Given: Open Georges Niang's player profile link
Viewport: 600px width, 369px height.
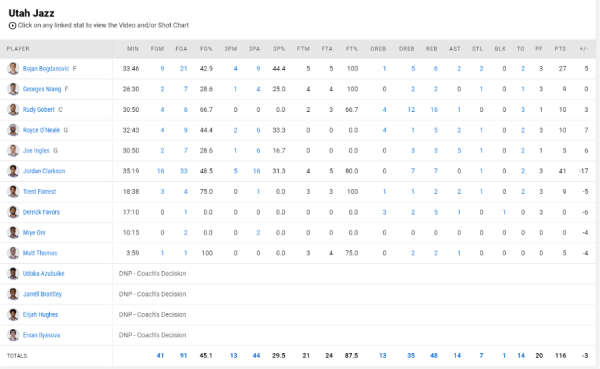Looking at the screenshot, I should click(42, 89).
